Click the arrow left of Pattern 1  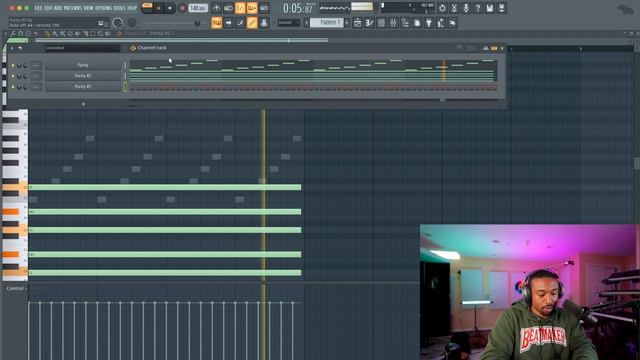click(306, 23)
